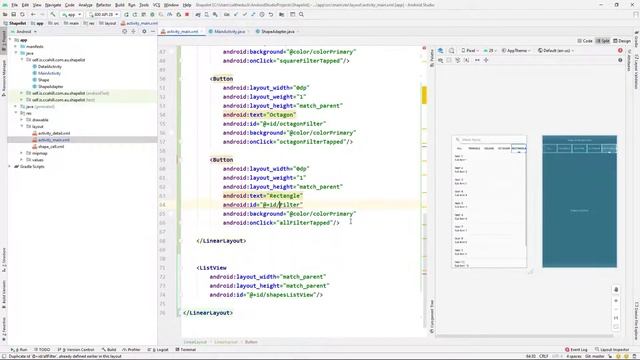Click the red error indicator in design toolbar
The width and height of the screenshot is (640, 360).
pos(620,51)
